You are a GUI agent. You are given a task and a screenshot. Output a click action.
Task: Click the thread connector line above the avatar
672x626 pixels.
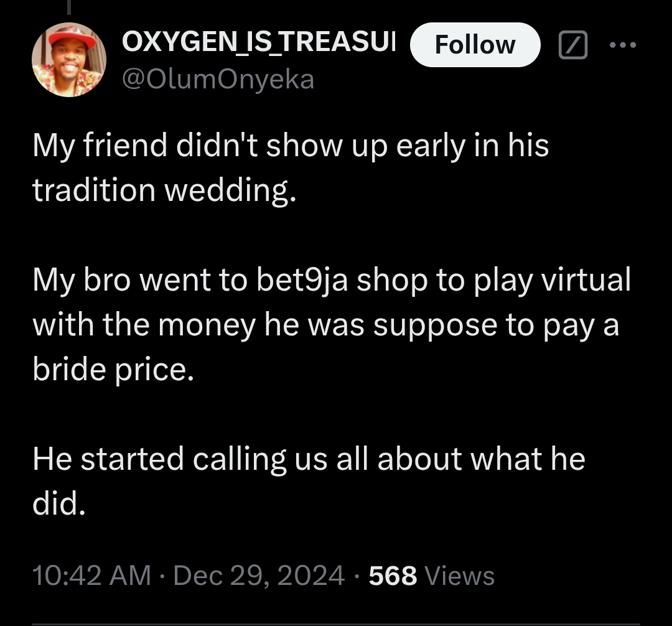pos(69,6)
